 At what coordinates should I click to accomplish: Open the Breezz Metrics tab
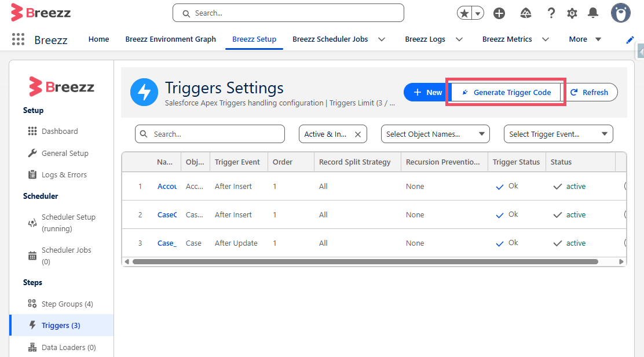(507, 39)
